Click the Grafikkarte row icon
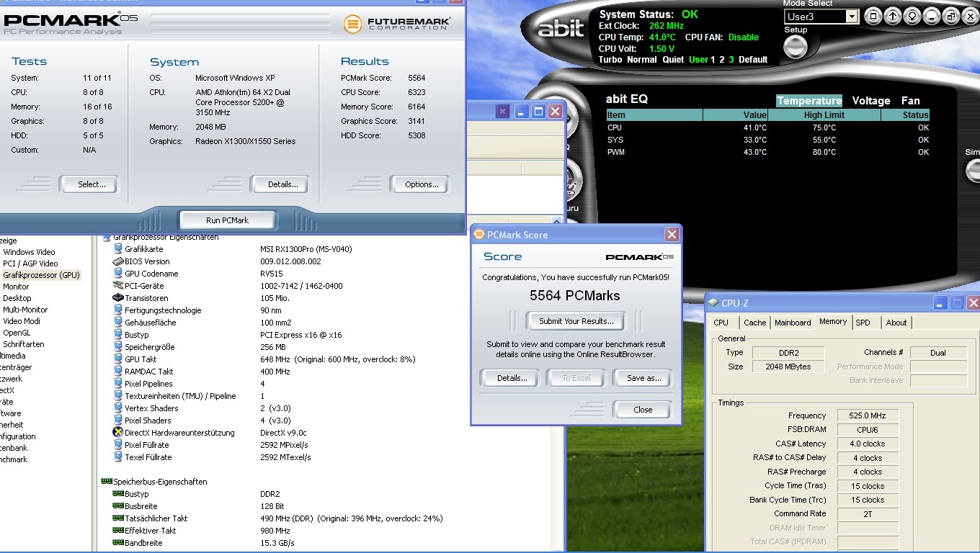The height and width of the screenshot is (553, 980). tap(118, 249)
